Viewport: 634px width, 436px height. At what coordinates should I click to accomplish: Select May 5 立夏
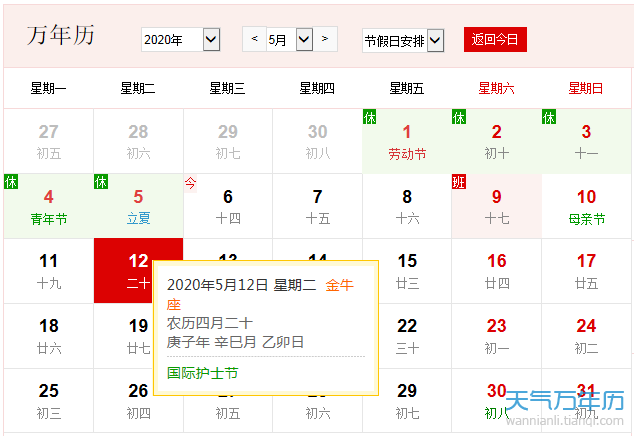(x=138, y=206)
